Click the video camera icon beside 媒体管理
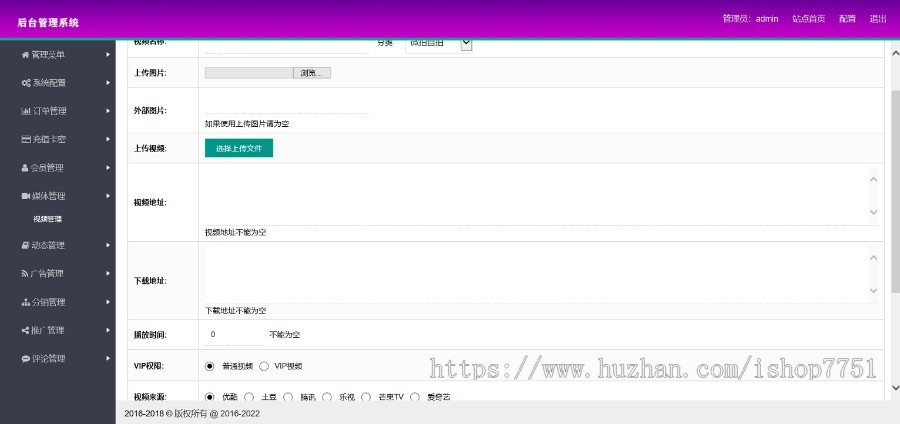900x424 pixels. coord(26,196)
